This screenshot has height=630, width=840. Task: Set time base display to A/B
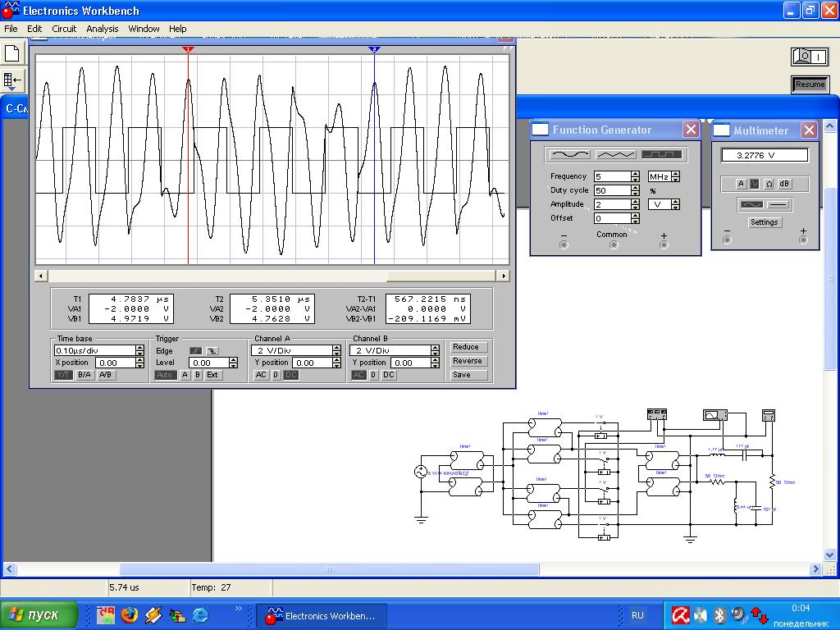click(x=105, y=375)
